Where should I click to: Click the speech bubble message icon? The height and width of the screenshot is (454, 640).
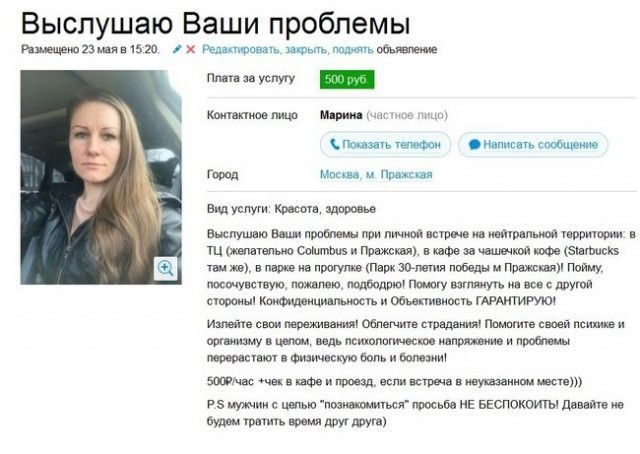click(x=474, y=145)
